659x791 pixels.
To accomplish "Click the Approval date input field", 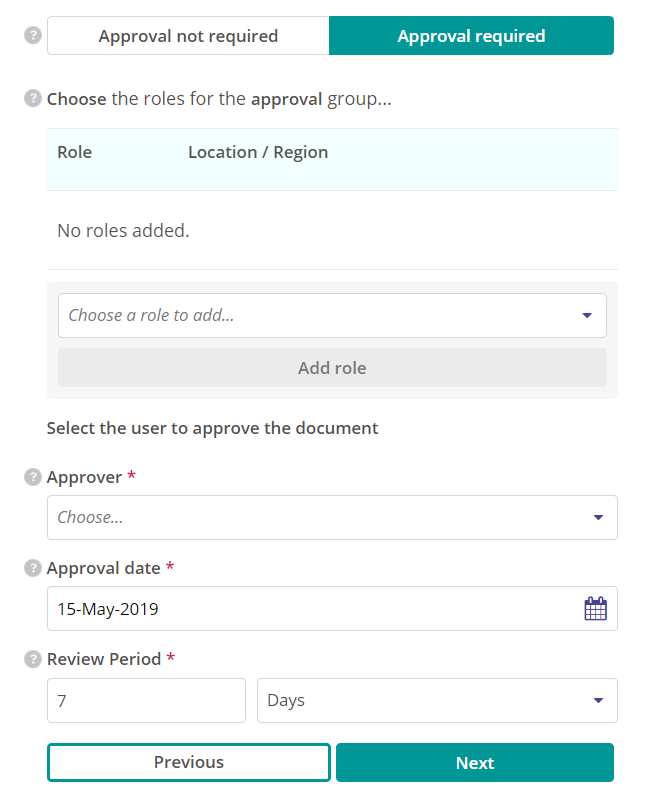I will (x=310, y=609).
